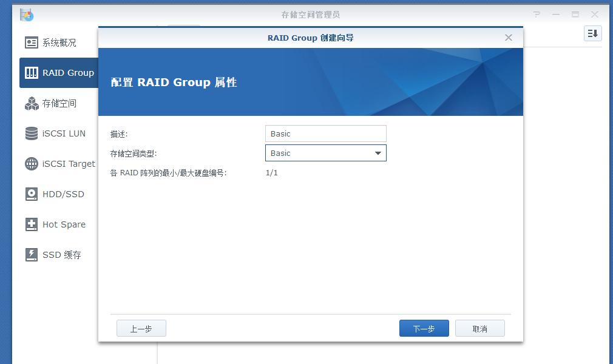The width and height of the screenshot is (613, 364).
Task: Maximize the Storage Manager window
Action: (x=575, y=14)
